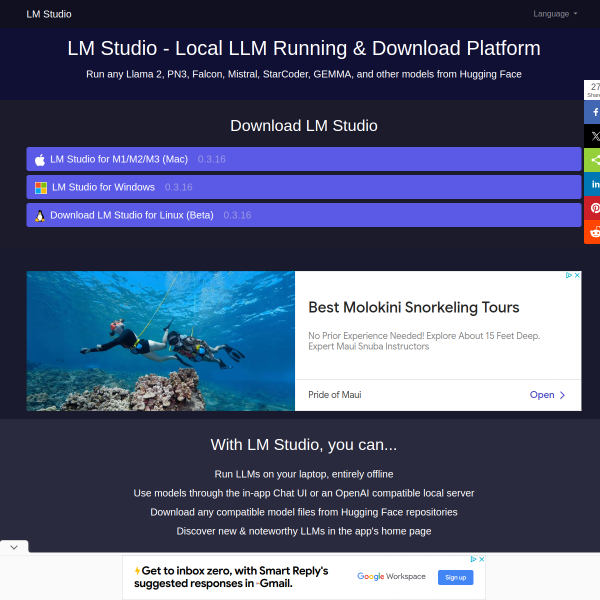
Task: Click the Google Workspace logo
Action: [391, 576]
